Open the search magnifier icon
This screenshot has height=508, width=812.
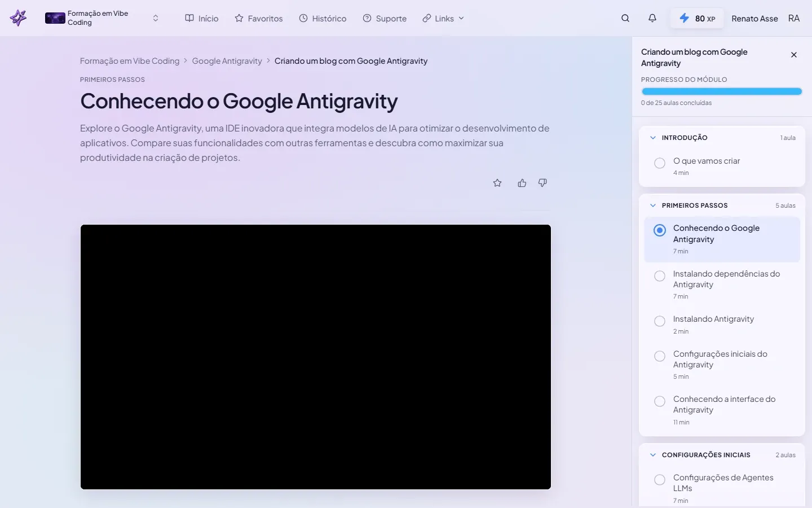pos(625,18)
